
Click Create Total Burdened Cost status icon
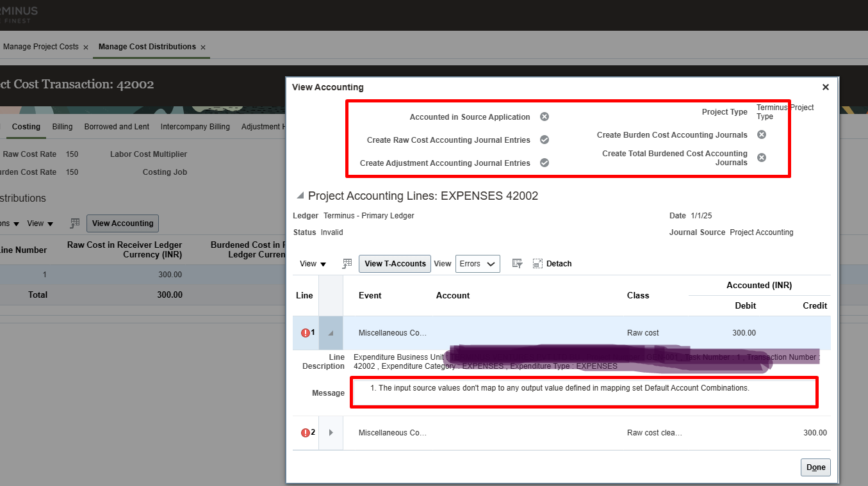pyautogui.click(x=762, y=158)
